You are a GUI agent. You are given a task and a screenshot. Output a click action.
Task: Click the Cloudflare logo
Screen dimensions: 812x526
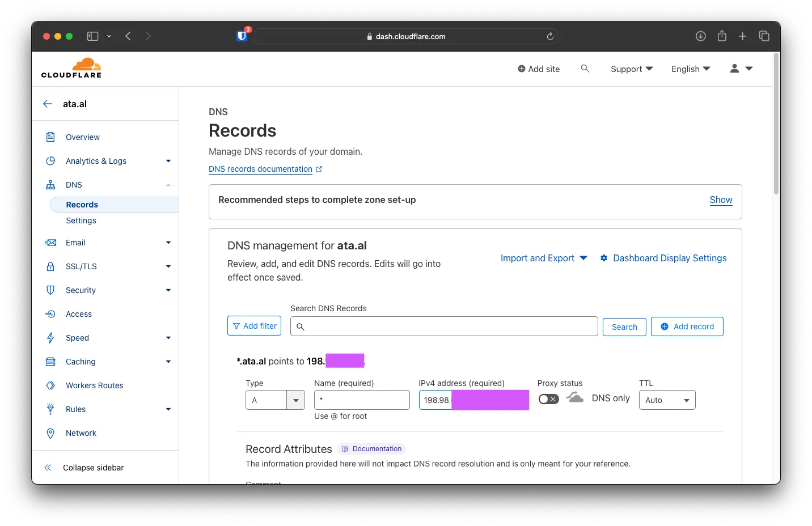pos(71,68)
